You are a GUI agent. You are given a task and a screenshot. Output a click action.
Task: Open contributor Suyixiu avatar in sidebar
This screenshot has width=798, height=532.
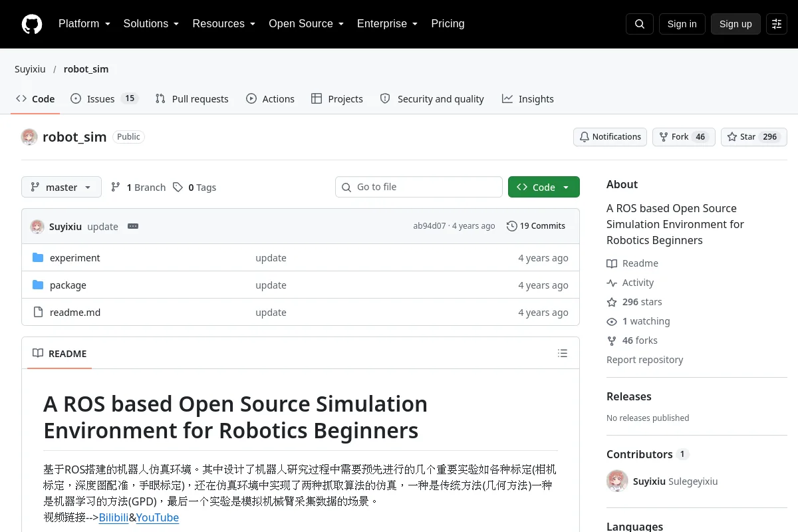(617, 481)
